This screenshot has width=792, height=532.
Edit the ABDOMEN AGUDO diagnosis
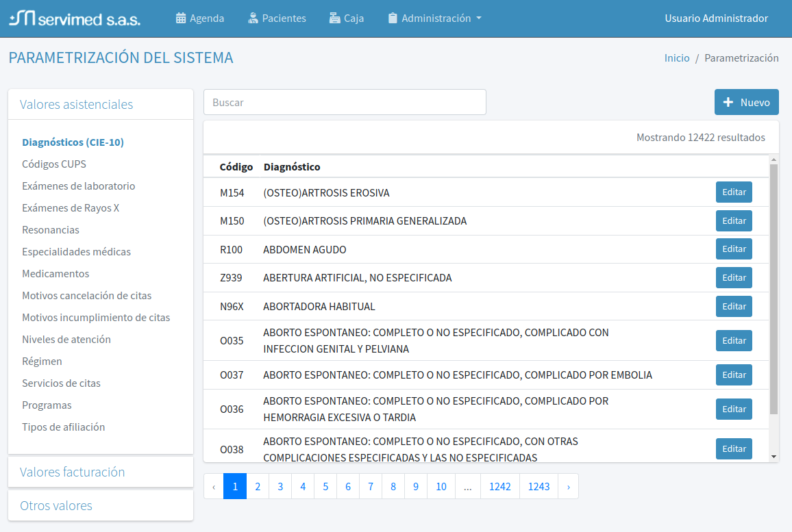pos(734,249)
